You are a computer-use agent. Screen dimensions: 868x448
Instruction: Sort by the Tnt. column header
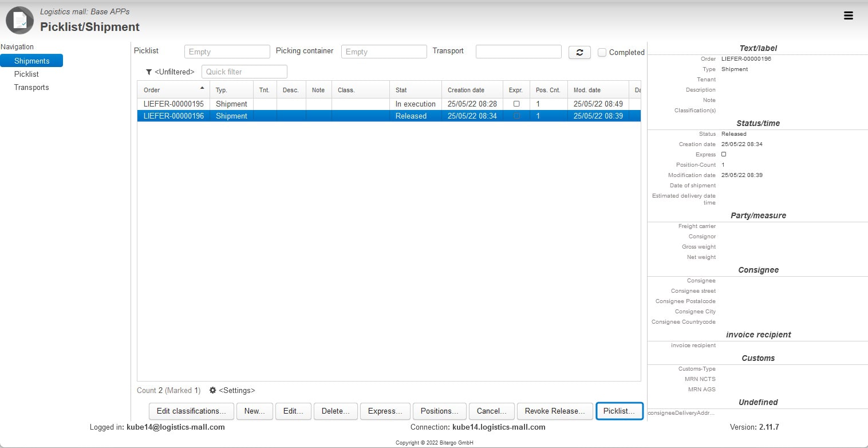(265, 90)
